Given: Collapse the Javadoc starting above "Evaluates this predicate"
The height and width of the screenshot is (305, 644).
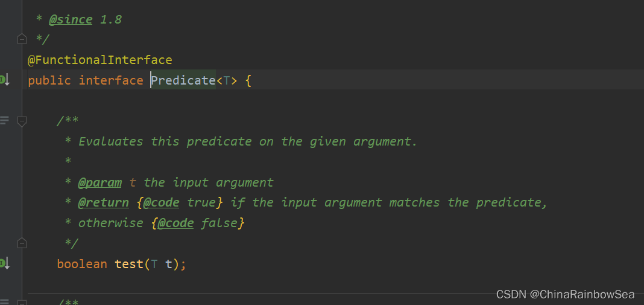Looking at the screenshot, I should click(x=22, y=121).
